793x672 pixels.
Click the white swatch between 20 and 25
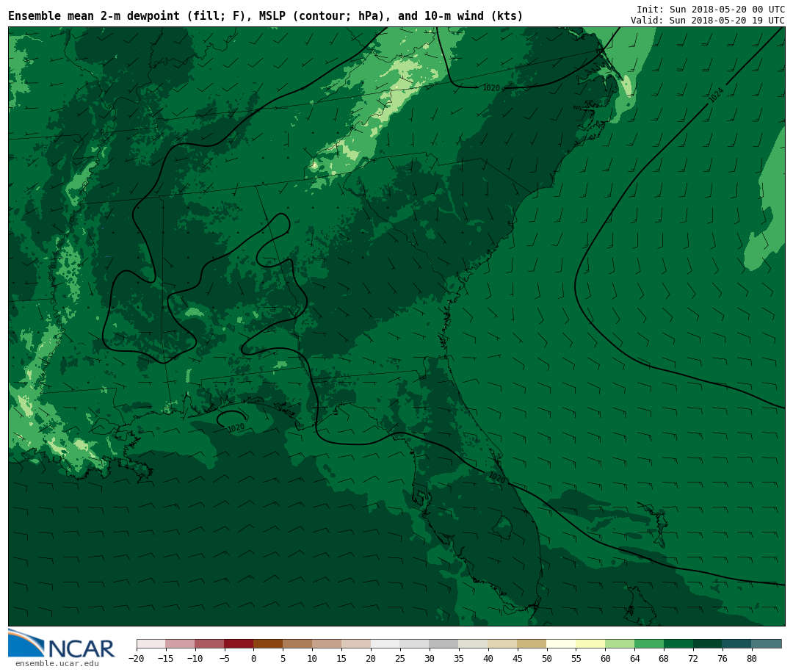(x=385, y=643)
